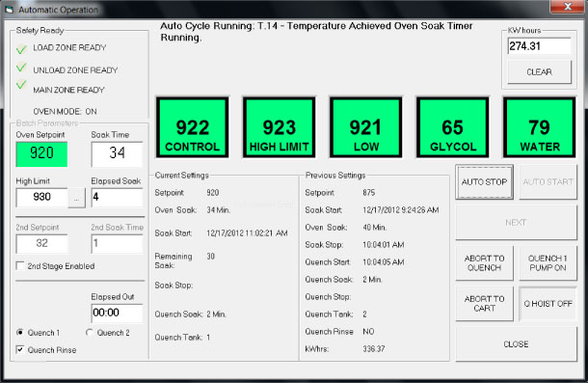Click the Load Zone Ready checkmark
Image resolution: width=588 pixels, height=383 pixels.
tap(21, 49)
